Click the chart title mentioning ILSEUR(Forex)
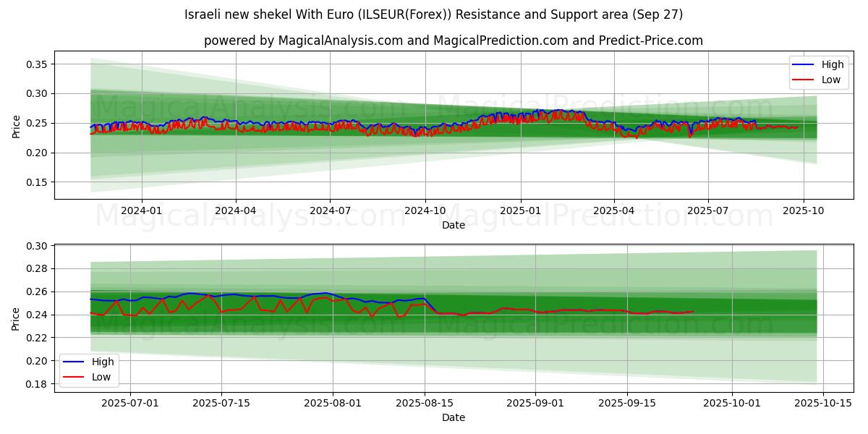Image resolution: width=868 pixels, height=434 pixels. pyautogui.click(x=433, y=14)
